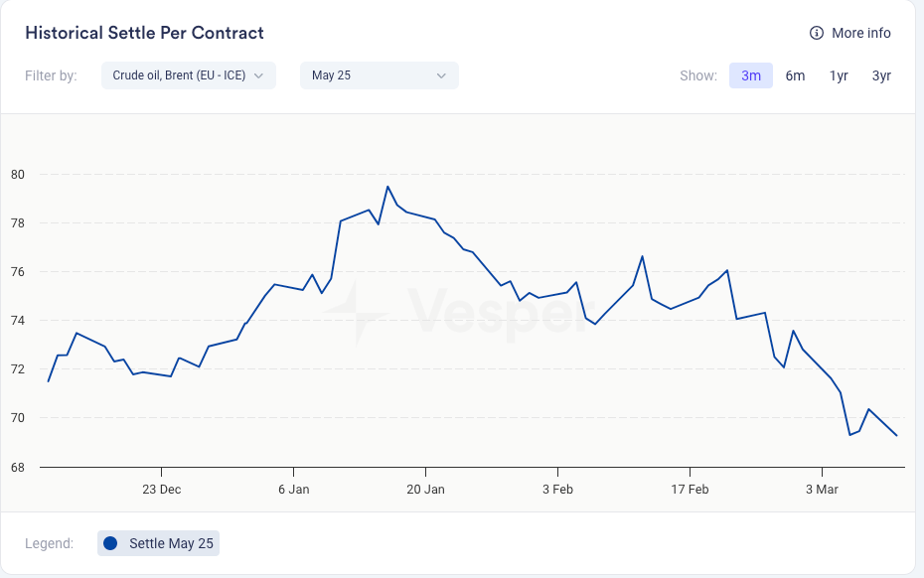Click the chevron arrow beside Crude oil, Brent
The image size is (924, 578).
[259, 75]
